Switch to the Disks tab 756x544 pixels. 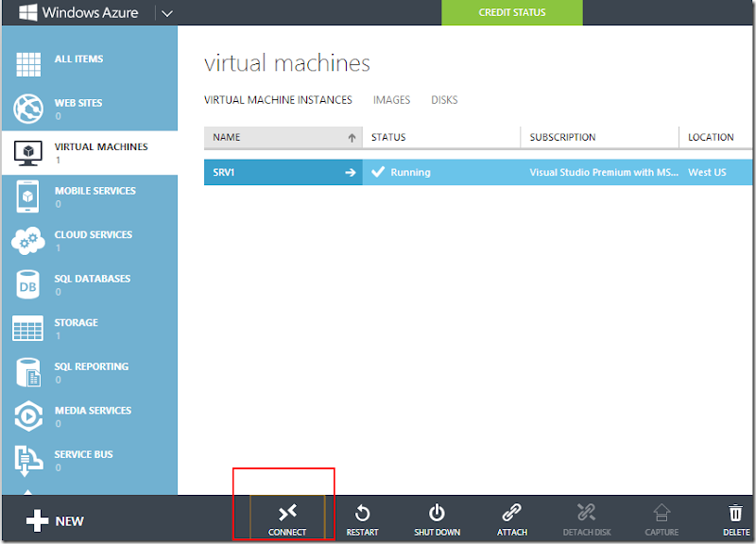[x=444, y=100]
